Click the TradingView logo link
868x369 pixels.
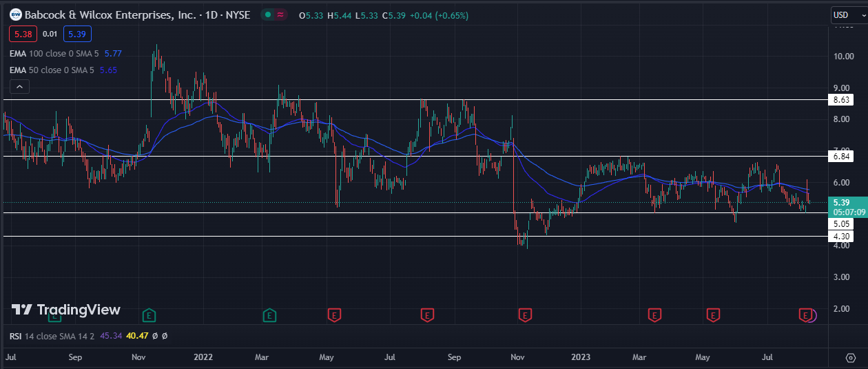[67, 310]
